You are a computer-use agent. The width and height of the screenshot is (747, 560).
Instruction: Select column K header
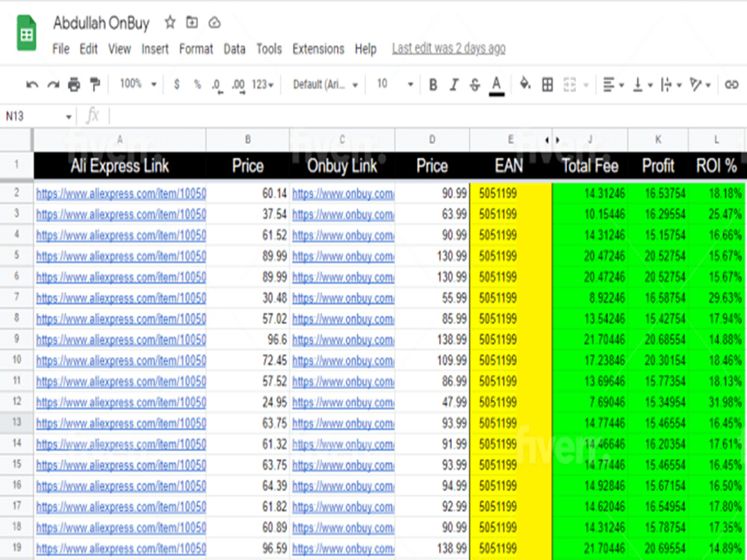658,140
